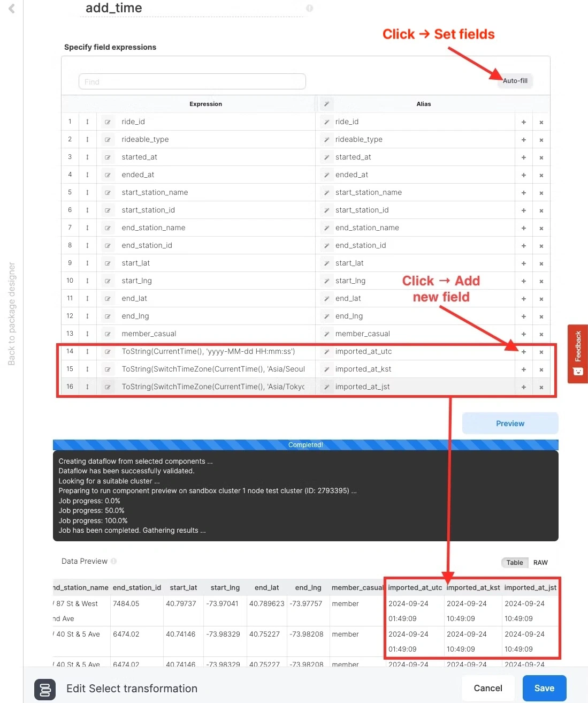The image size is (588, 703).
Task: Click the Cancel button
Action: [488, 688]
